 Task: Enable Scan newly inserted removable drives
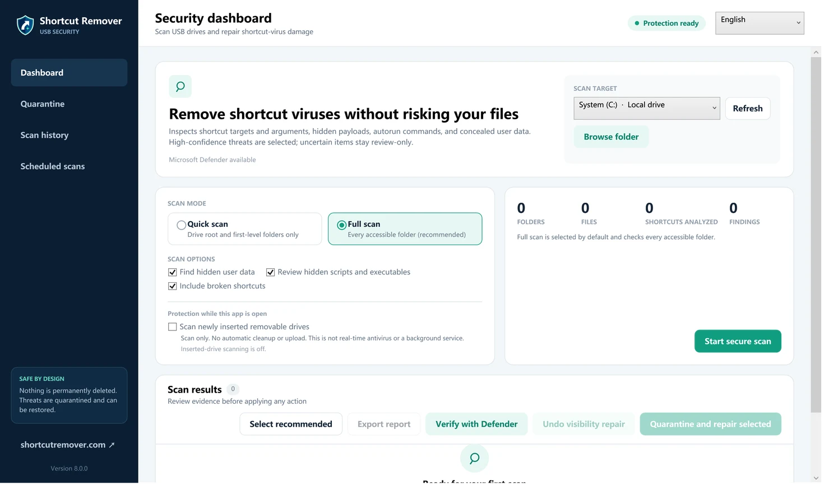(x=173, y=327)
